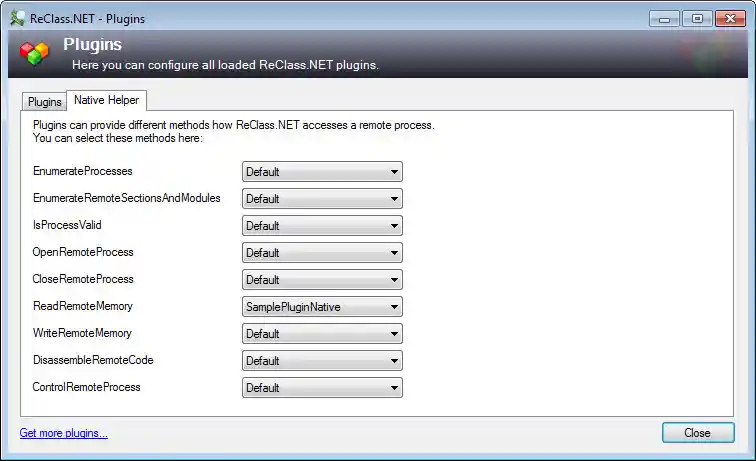Click the ControlRemoteProcess label
This screenshot has width=756, height=461.
pyautogui.click(x=86, y=387)
